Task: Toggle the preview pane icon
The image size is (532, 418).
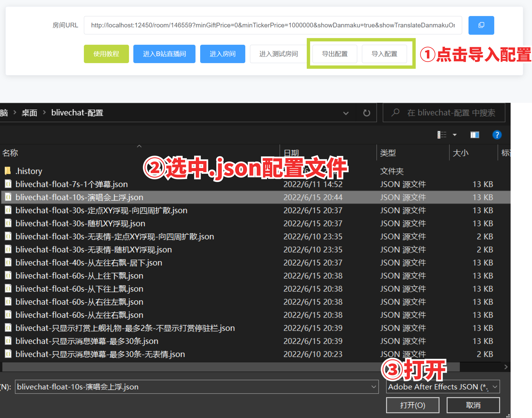Action: (x=475, y=135)
